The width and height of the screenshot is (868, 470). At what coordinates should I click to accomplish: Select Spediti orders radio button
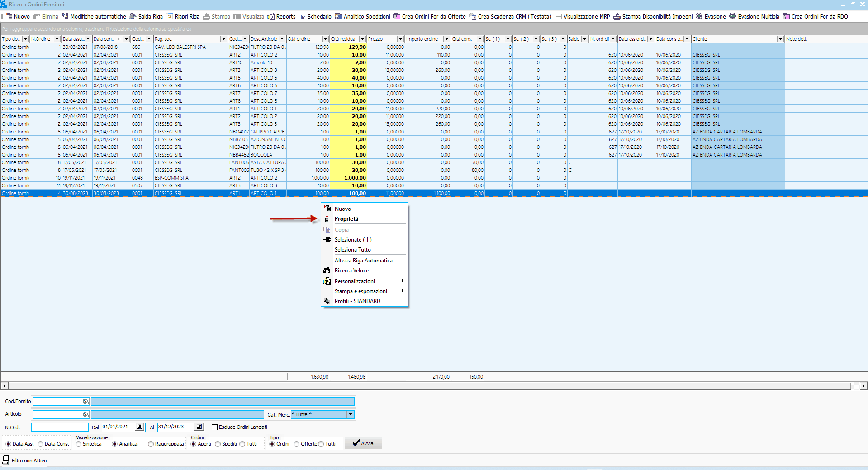click(218, 444)
